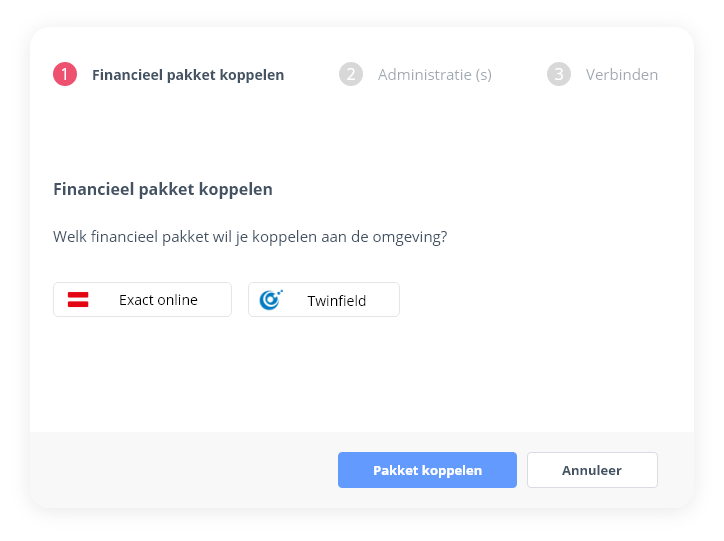Click the 'Exact online' text label

point(158,300)
